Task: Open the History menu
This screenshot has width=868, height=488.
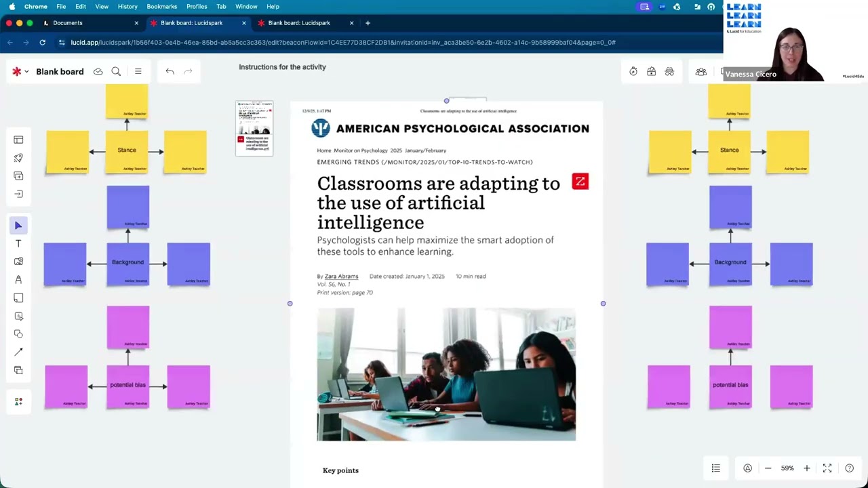Action: coord(127,7)
